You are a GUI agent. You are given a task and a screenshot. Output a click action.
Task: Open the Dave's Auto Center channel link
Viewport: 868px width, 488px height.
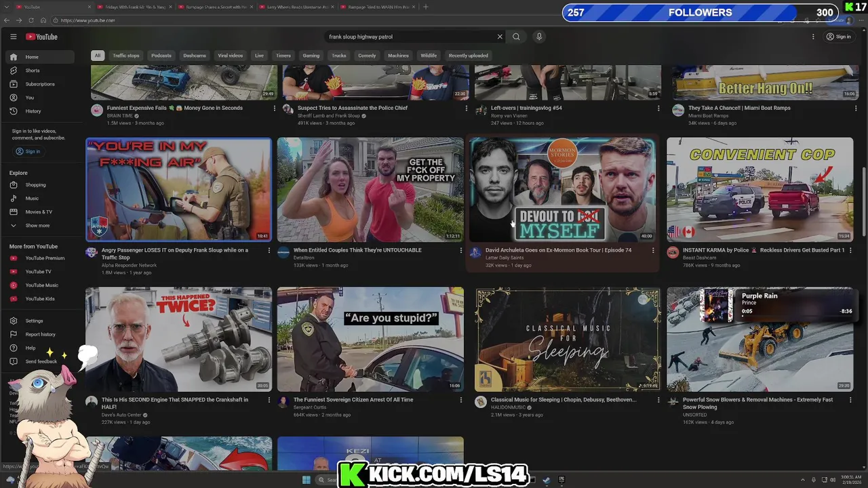click(121, 415)
